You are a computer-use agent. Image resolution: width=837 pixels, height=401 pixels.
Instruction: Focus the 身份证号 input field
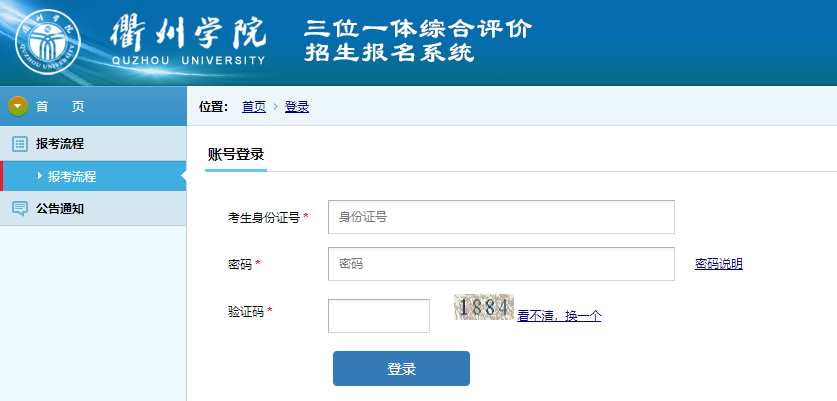coord(501,216)
